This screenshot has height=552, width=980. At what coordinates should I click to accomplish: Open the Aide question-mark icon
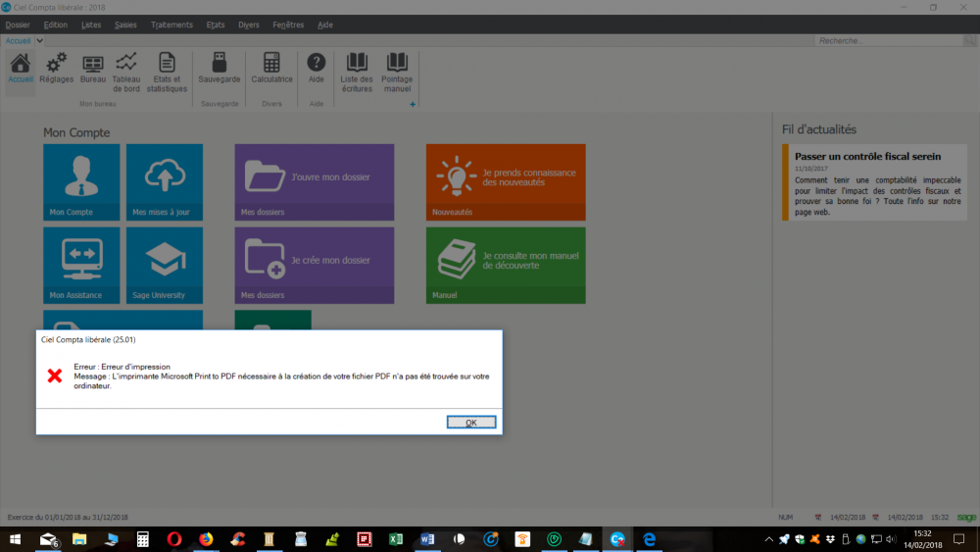[x=317, y=68]
